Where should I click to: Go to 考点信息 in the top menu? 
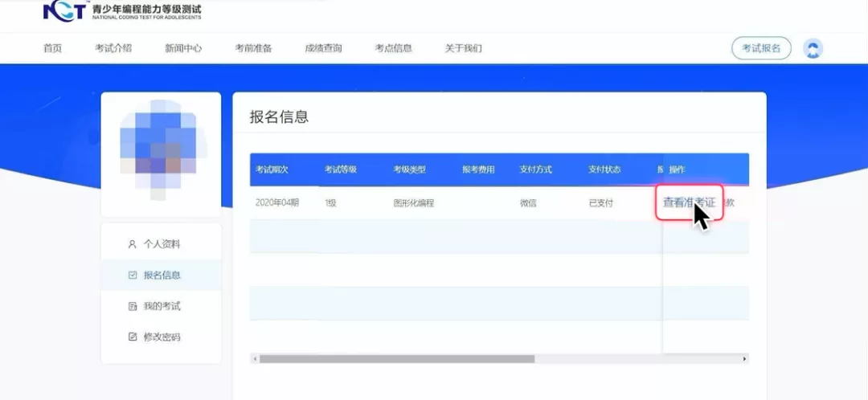pos(394,48)
